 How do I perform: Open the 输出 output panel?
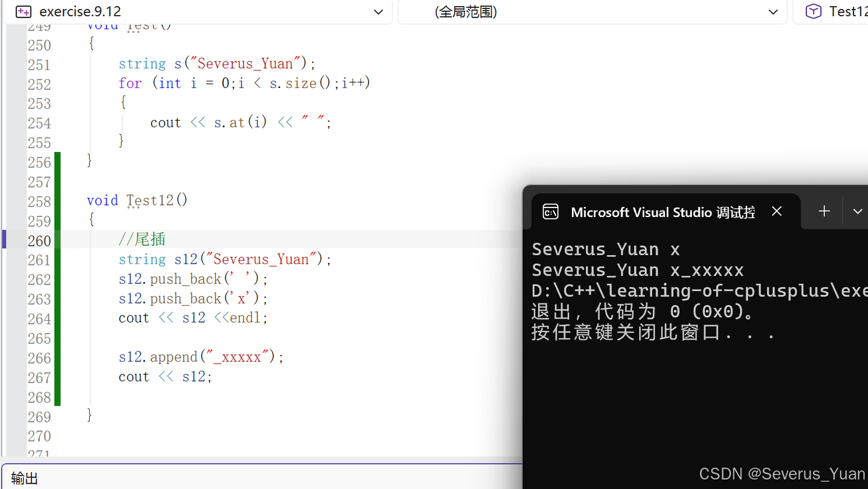[25, 479]
